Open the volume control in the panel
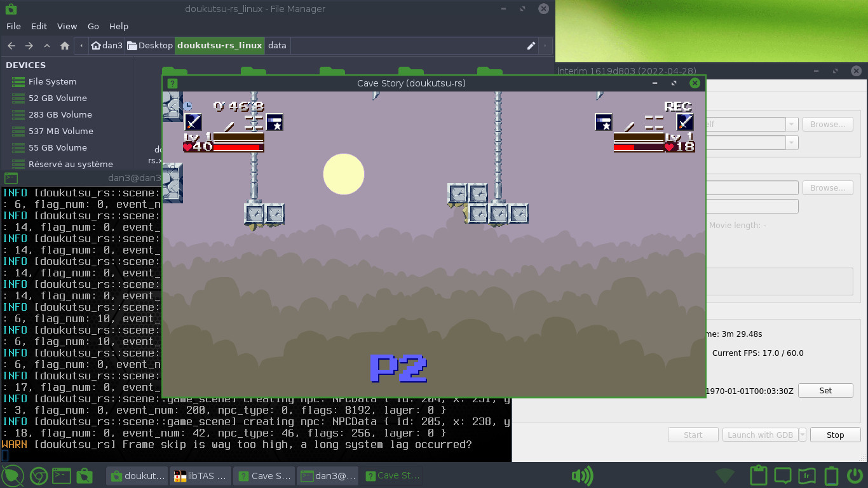 coord(582,475)
